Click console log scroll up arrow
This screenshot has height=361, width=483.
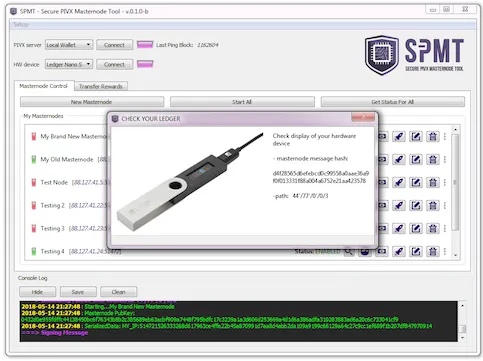pyautogui.click(x=462, y=305)
